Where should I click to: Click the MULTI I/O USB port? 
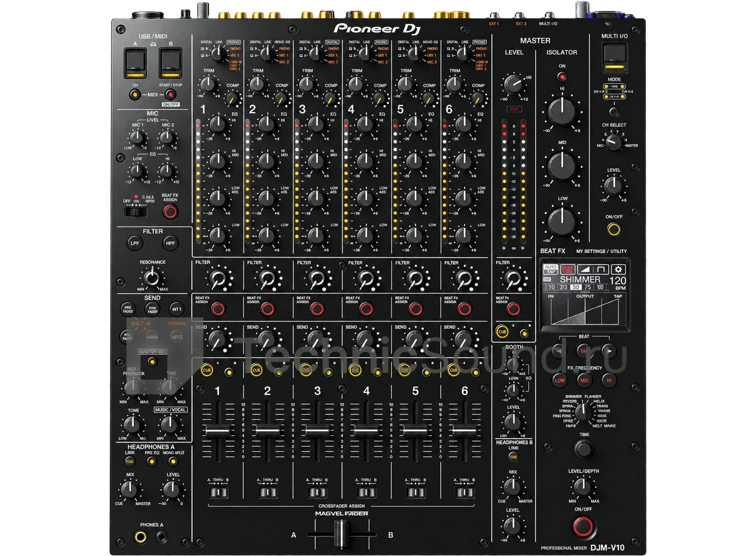614,58
